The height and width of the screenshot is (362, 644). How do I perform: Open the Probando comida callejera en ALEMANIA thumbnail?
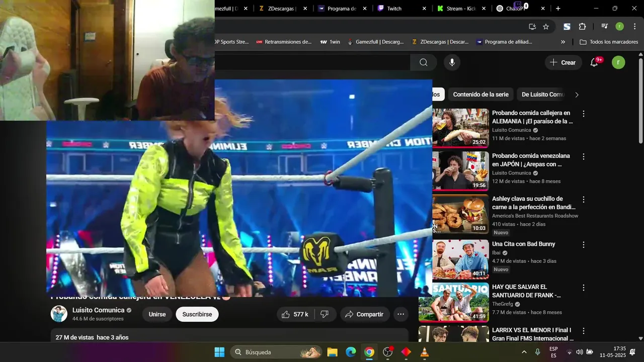(x=460, y=128)
